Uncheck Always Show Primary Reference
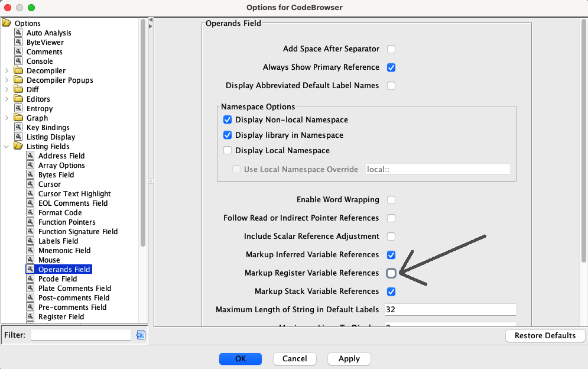This screenshot has height=369, width=588. click(391, 67)
